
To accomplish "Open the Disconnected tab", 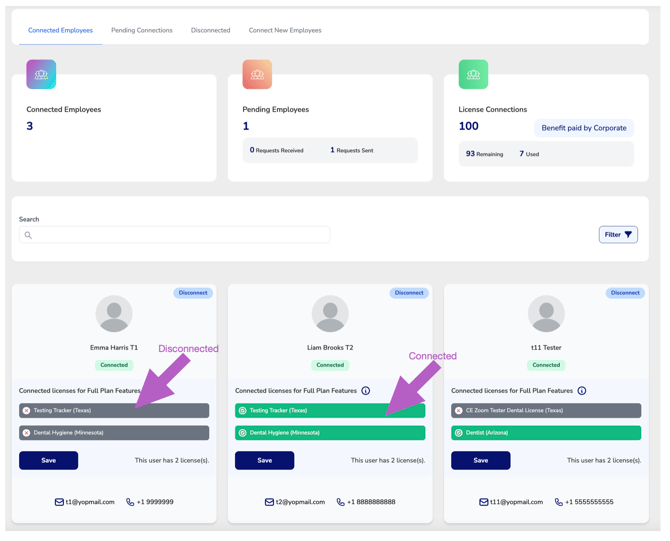I will point(211,30).
